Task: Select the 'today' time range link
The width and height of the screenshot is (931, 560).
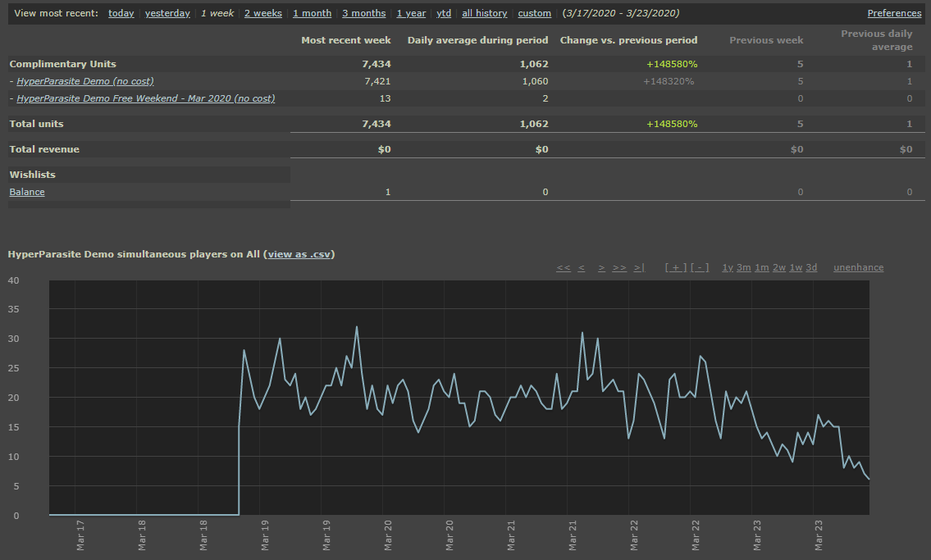Action: pos(121,13)
